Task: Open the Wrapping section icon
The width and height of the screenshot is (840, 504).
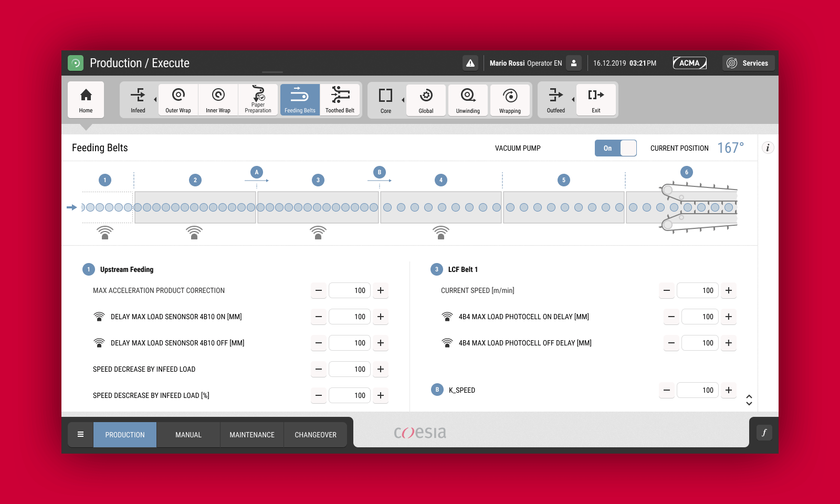Action: coord(510,100)
